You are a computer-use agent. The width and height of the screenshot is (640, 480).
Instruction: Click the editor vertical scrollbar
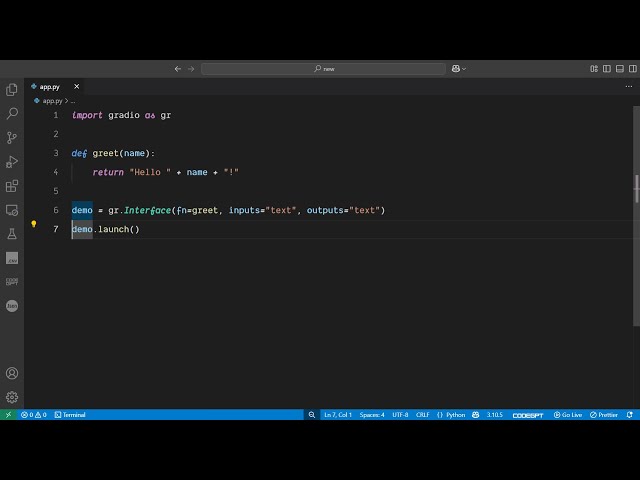click(x=636, y=216)
